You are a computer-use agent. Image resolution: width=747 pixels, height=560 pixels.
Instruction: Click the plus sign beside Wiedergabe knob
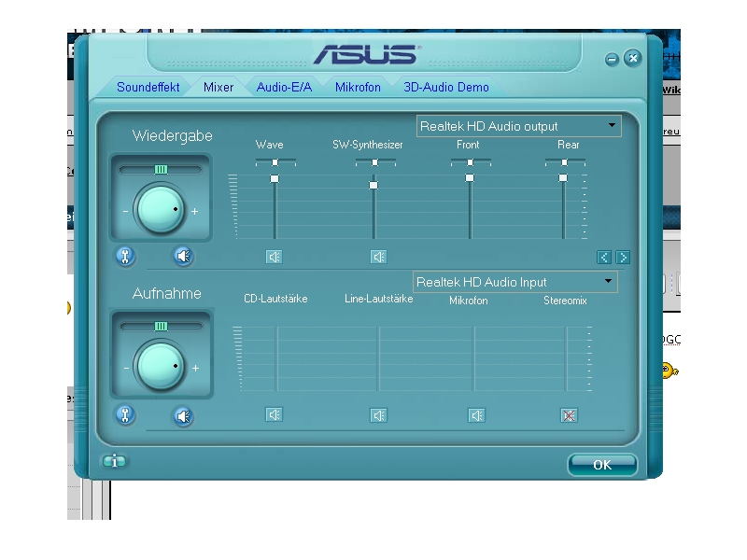click(x=195, y=211)
